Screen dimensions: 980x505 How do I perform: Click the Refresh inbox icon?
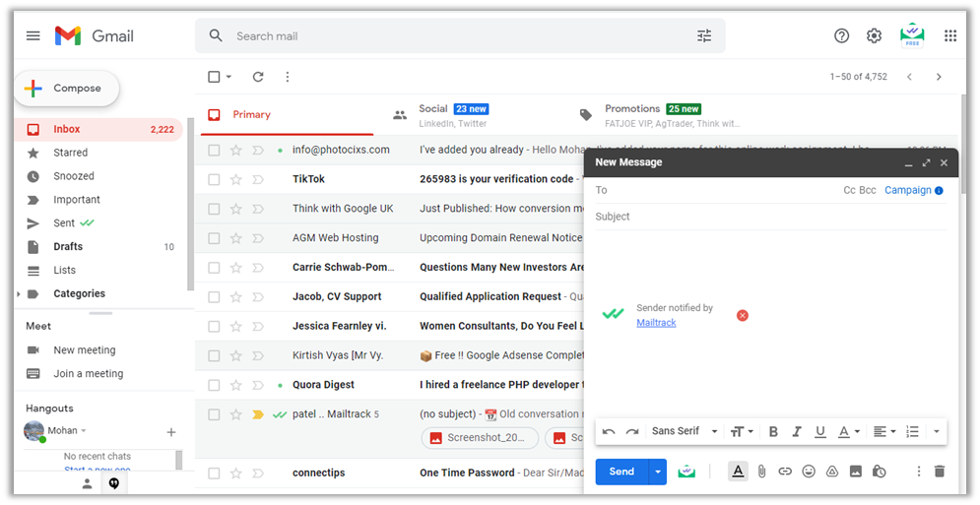(257, 76)
